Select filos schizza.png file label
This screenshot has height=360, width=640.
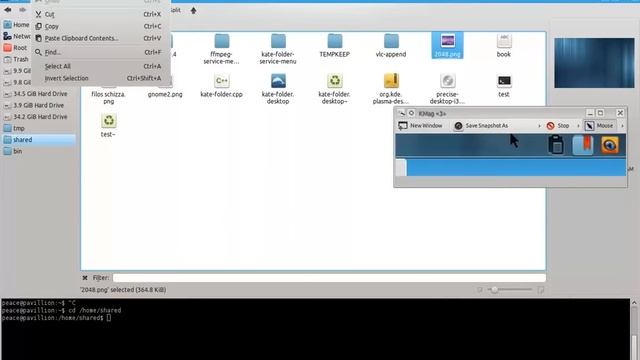(x=108, y=98)
